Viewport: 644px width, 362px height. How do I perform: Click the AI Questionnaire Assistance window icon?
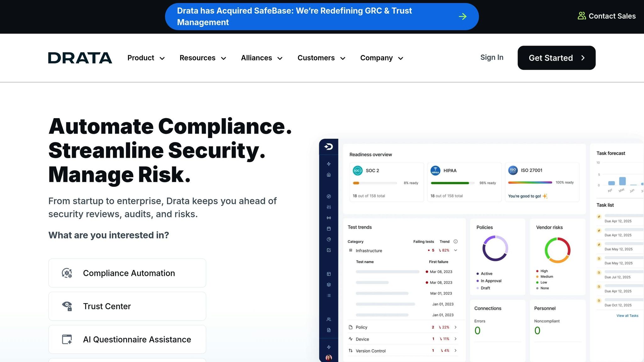click(x=67, y=339)
